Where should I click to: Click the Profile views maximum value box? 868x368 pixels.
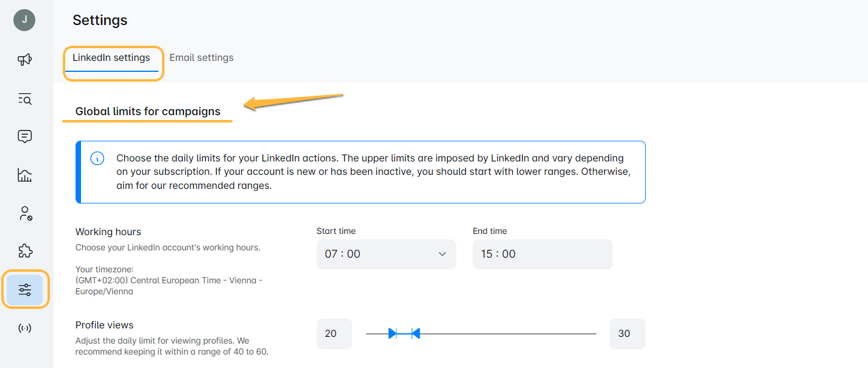(x=627, y=334)
